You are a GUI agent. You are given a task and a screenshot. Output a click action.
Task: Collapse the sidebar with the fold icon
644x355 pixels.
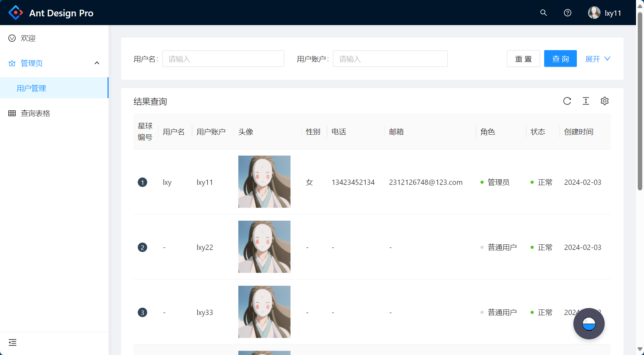click(x=13, y=343)
